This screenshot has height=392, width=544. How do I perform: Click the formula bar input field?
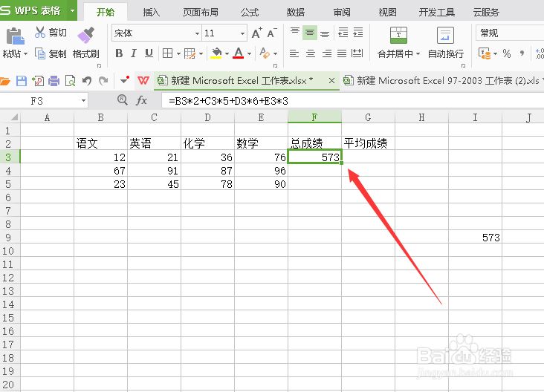[x=352, y=101]
